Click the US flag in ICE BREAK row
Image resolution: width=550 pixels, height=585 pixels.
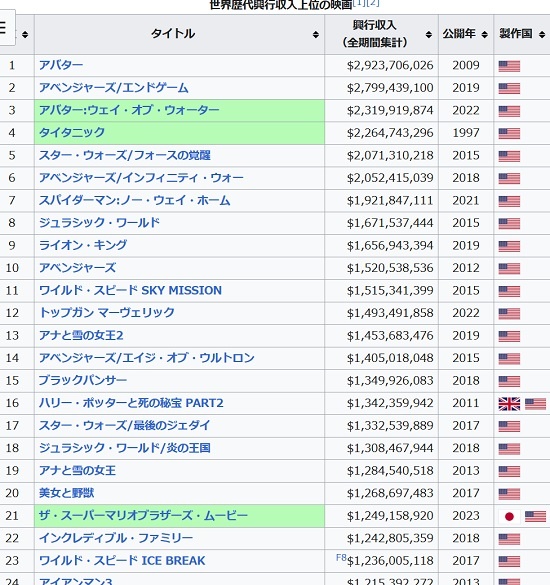509,561
